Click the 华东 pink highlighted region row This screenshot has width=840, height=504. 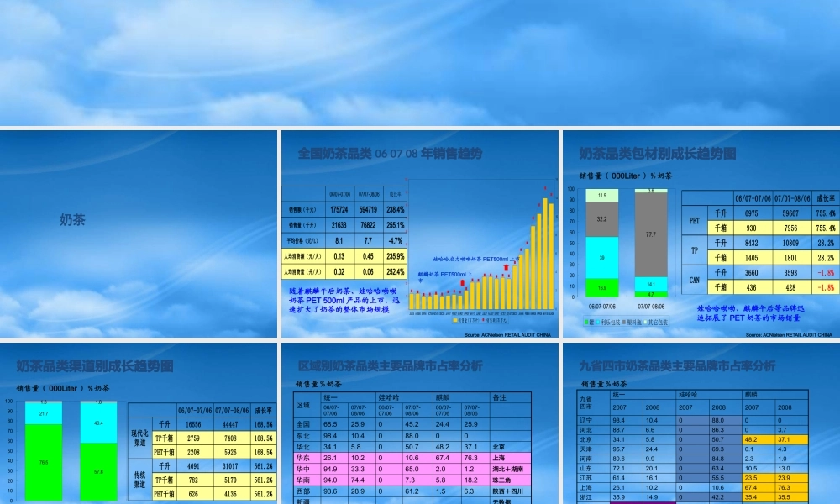[412, 458]
